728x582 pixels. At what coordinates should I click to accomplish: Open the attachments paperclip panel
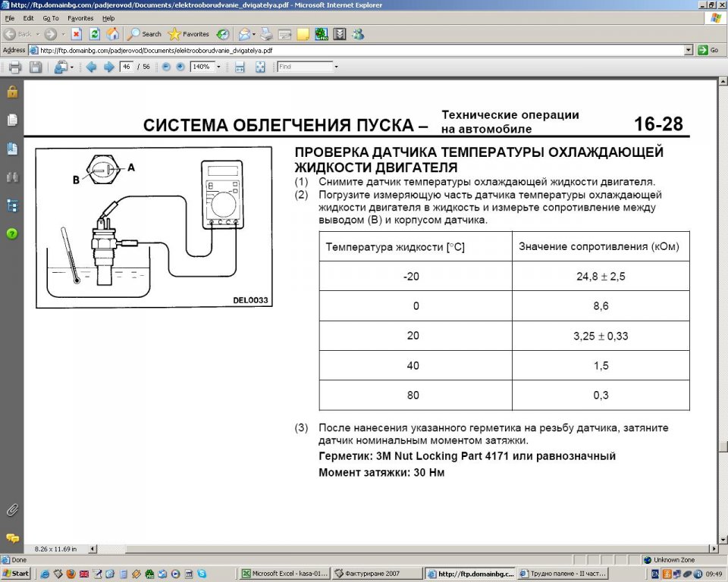pos(12,508)
